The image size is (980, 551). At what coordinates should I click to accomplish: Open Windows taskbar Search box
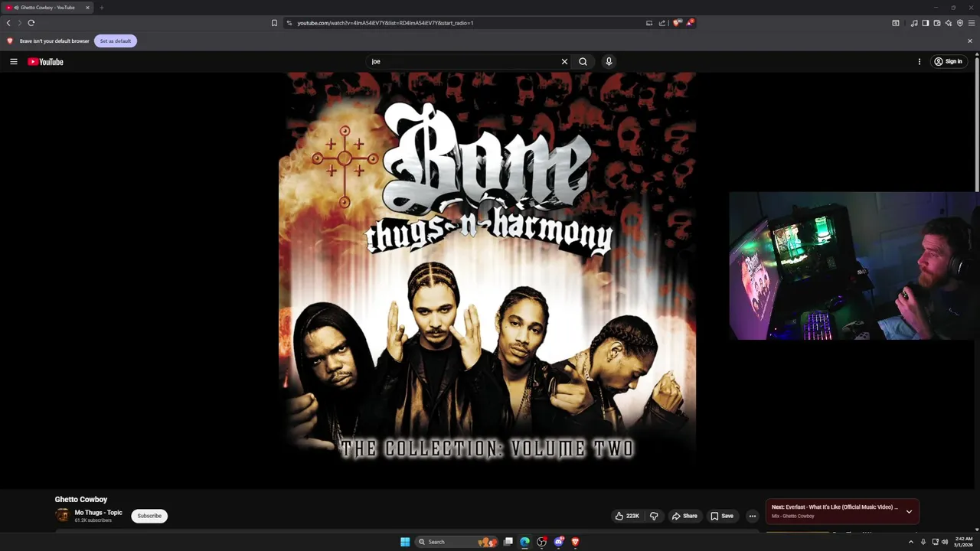coord(458,542)
